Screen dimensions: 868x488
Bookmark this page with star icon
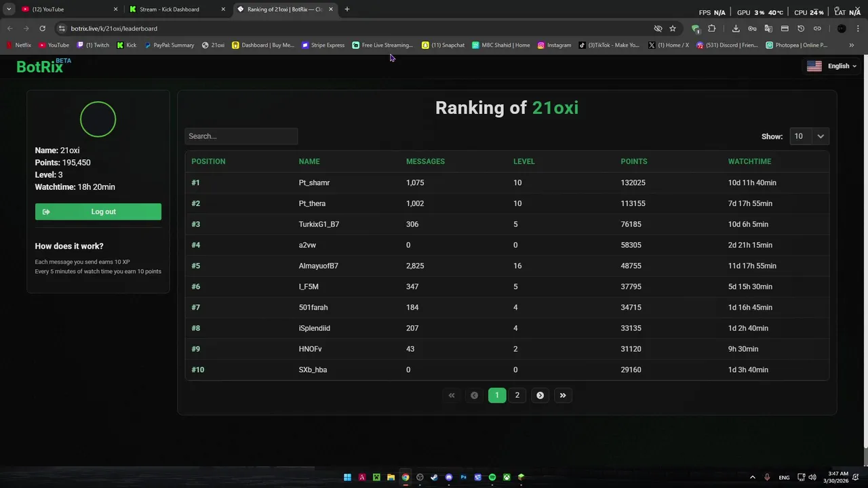tap(673, 28)
